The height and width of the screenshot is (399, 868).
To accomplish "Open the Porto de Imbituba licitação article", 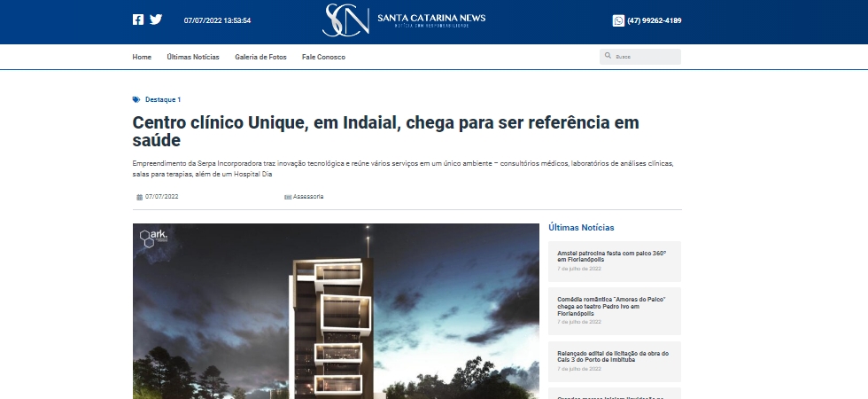I will (613, 356).
